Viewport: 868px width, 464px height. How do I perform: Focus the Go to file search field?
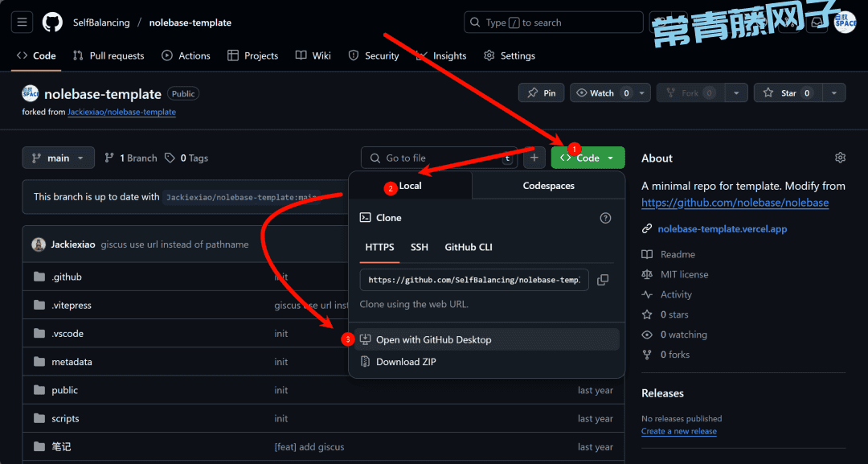tap(439, 158)
